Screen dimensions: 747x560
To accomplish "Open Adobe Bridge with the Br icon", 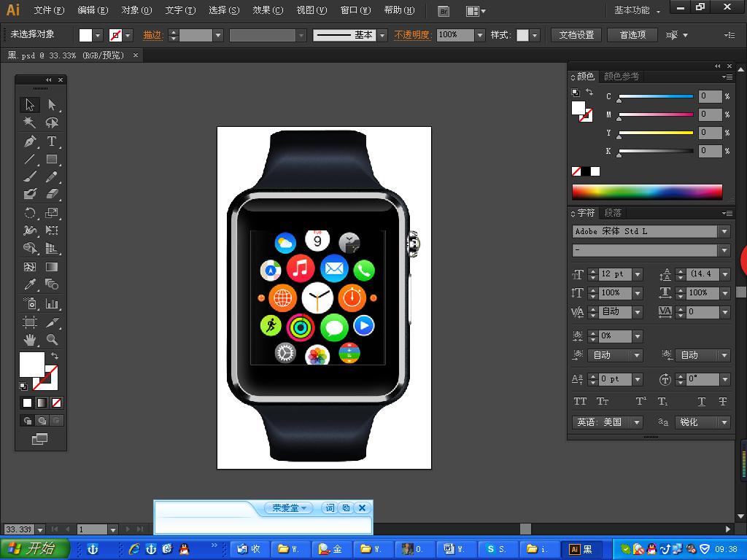I will 444,11.
